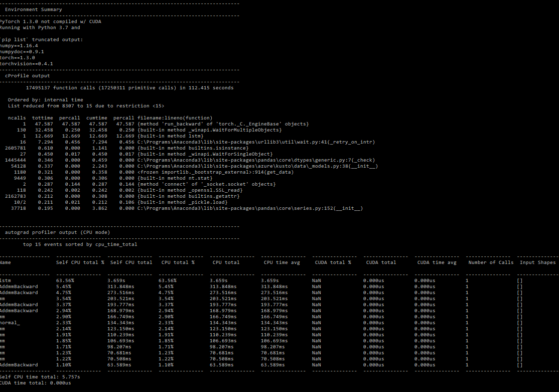Click the autograd profiler output heading
The width and height of the screenshot is (559, 392).
(57, 232)
